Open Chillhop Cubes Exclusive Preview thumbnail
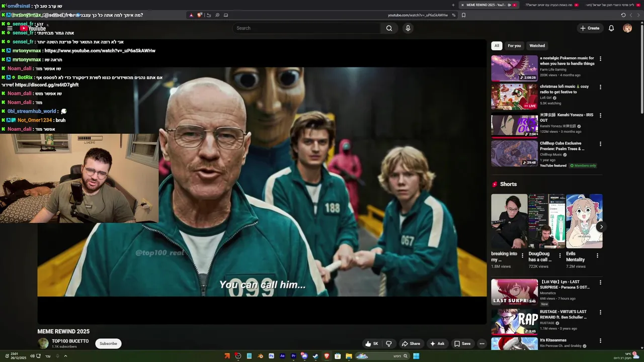 [514, 153]
